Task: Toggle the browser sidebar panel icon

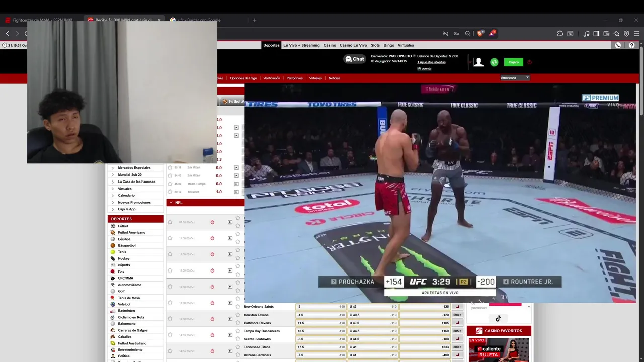Action: [596, 34]
